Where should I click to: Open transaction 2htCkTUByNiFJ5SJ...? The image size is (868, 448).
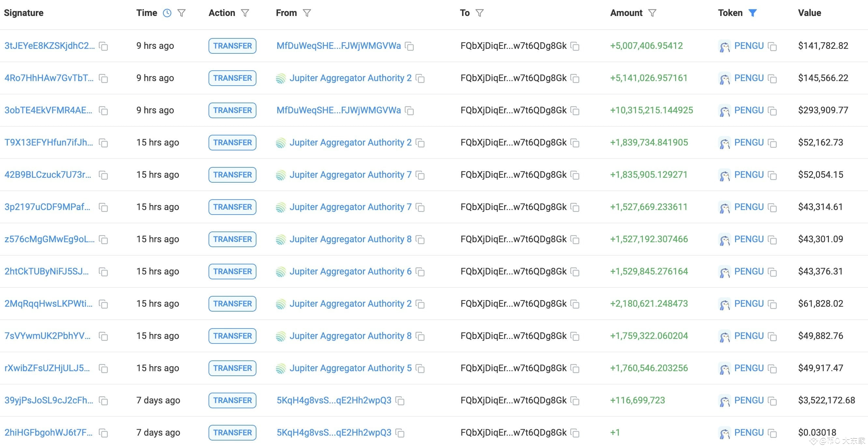pyautogui.click(x=47, y=272)
